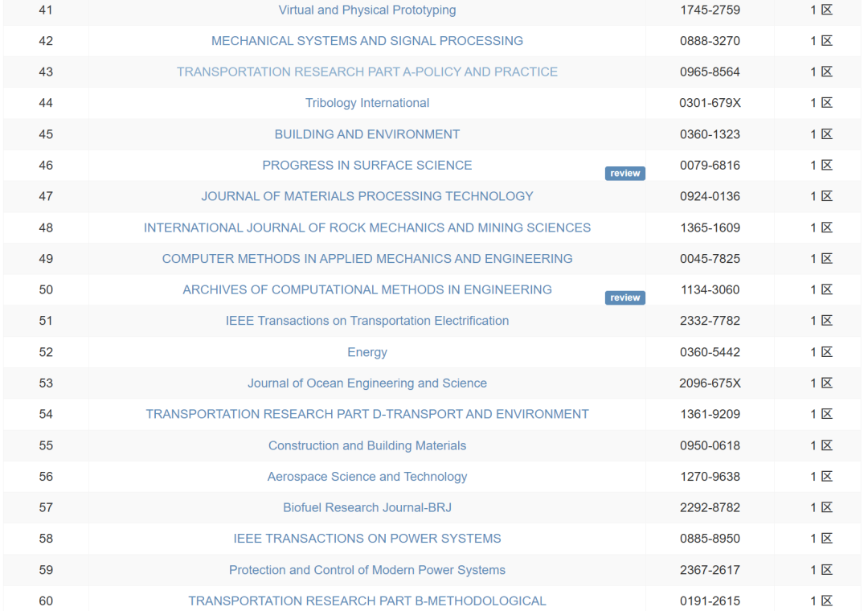The width and height of the screenshot is (868, 611).
Task: Select ISSN 1134-3060 cell
Action: (710, 289)
